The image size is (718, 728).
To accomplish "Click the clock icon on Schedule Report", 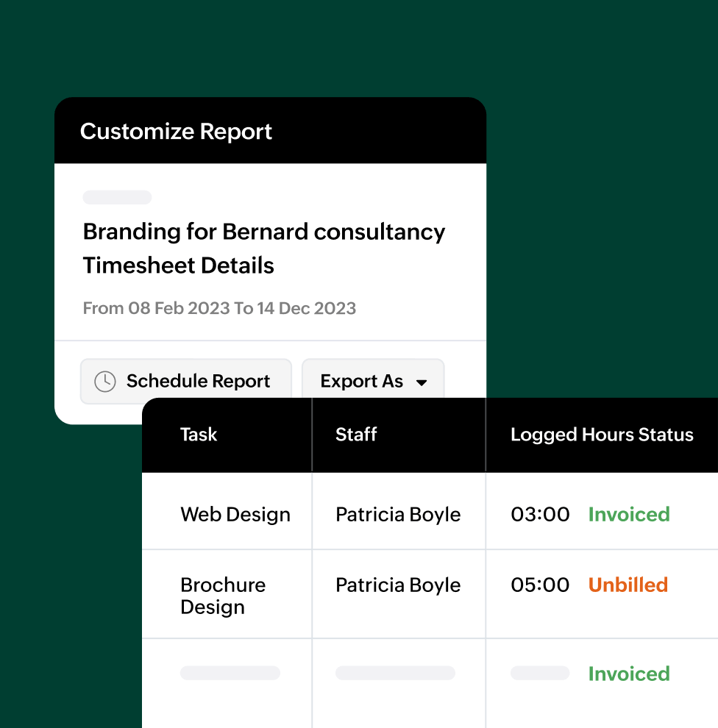I will point(106,381).
